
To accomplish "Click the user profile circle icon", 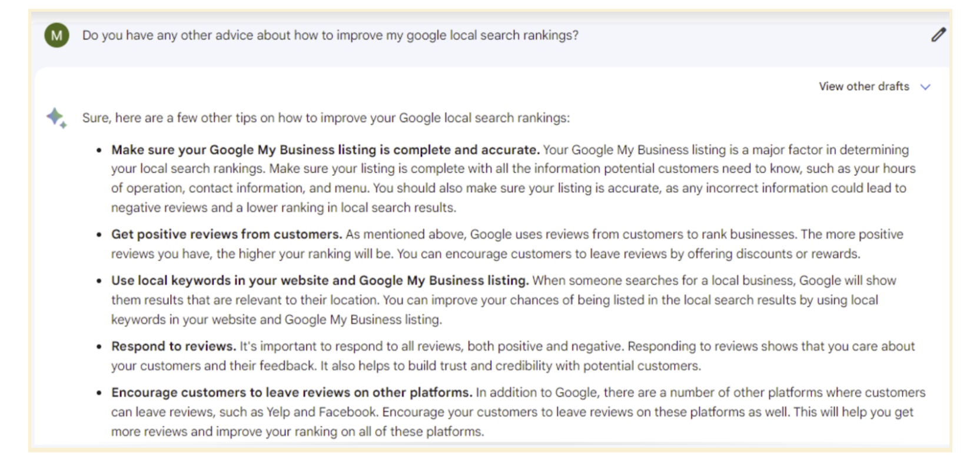I will [56, 35].
